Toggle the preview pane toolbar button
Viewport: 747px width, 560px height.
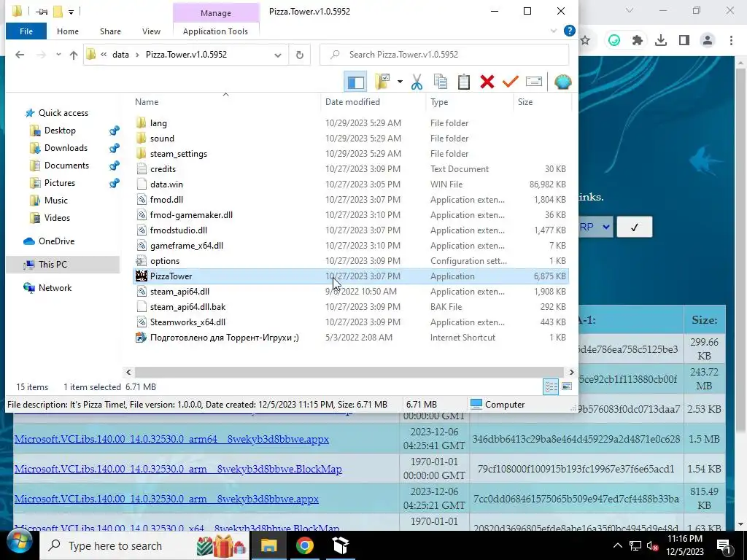tap(355, 82)
